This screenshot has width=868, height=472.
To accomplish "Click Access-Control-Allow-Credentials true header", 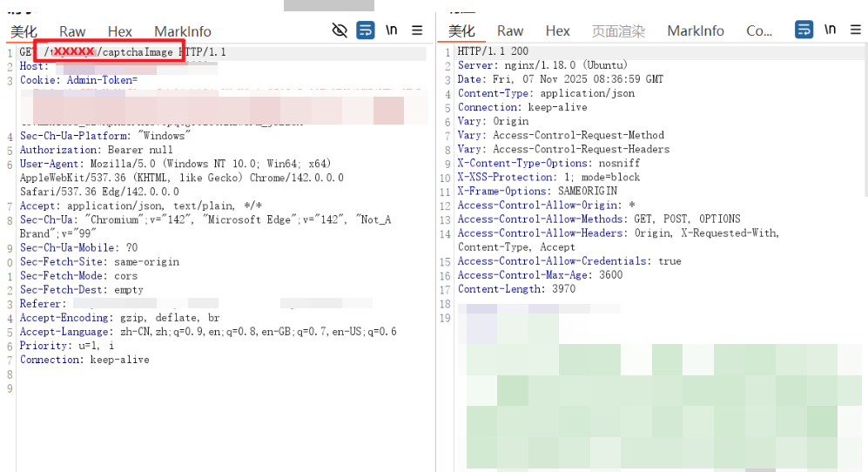I will tap(569, 261).
